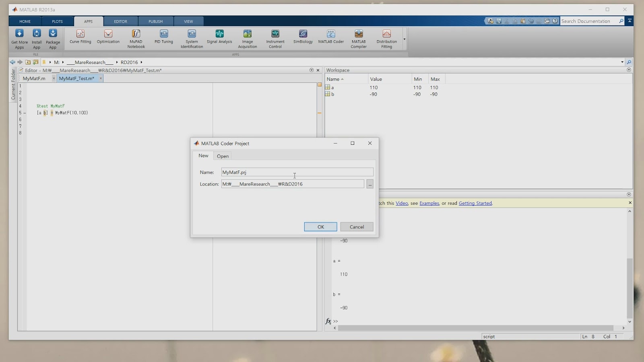Launch Package App tool

(x=53, y=39)
